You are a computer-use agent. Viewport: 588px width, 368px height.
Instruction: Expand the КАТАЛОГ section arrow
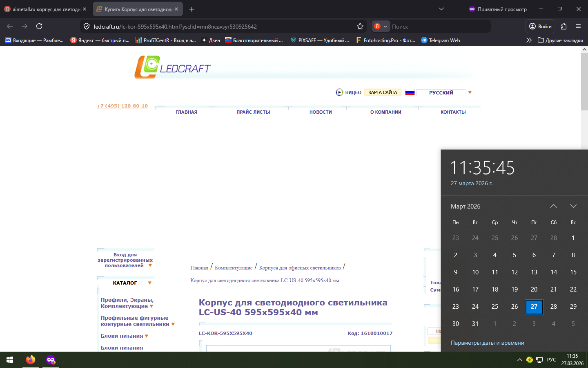point(150,283)
